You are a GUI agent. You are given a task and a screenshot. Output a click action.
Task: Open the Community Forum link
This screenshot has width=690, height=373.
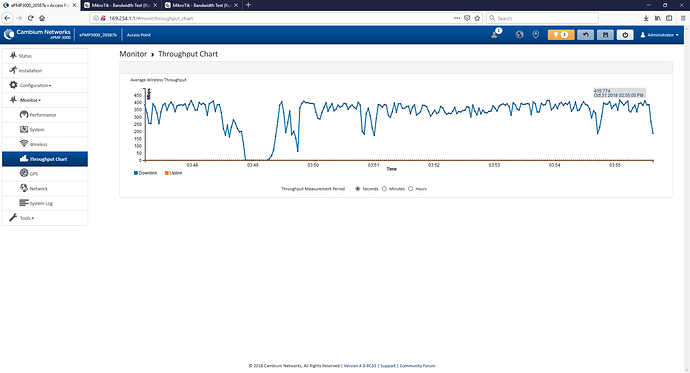point(417,366)
